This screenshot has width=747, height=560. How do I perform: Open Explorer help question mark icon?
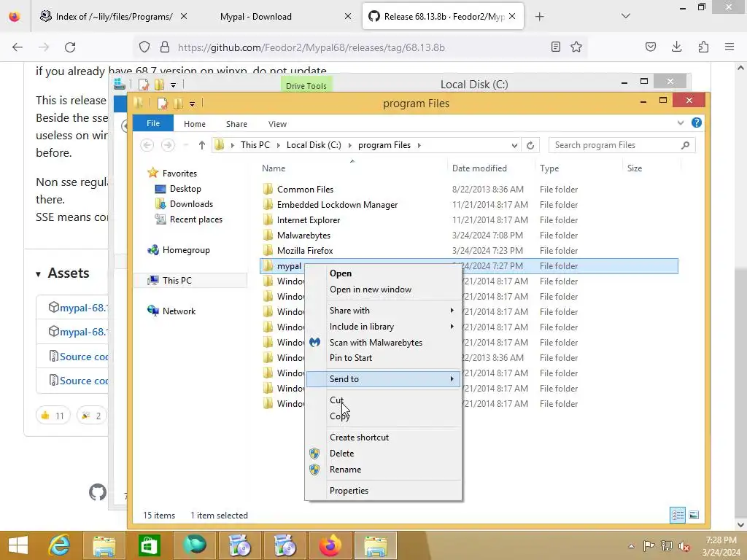coord(697,122)
